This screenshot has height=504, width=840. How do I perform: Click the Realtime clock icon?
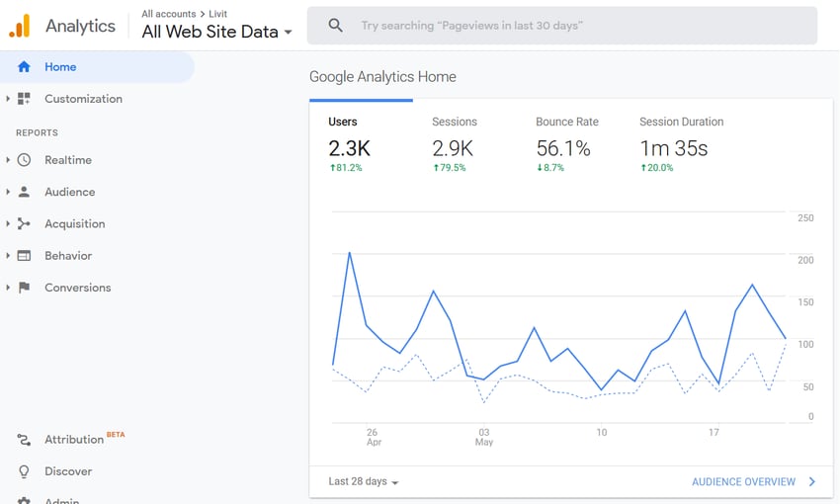click(x=24, y=160)
